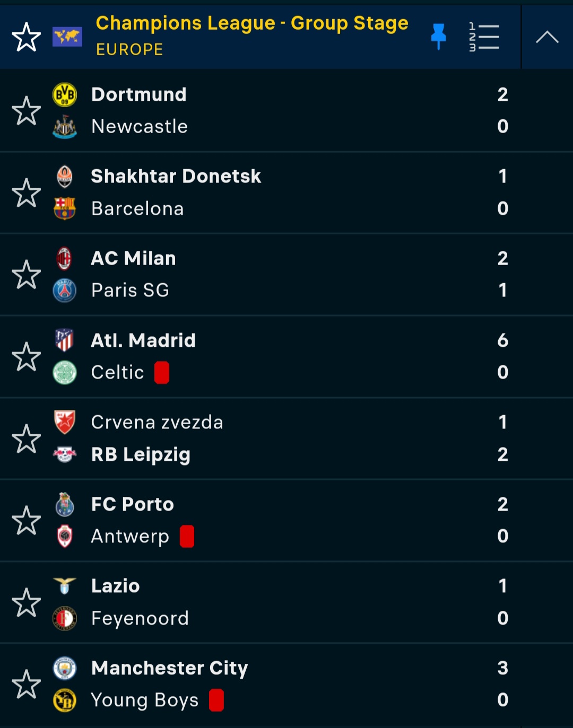Open the Champions League - Group Stage title
Viewport: 573px width, 728px height.
(252, 23)
